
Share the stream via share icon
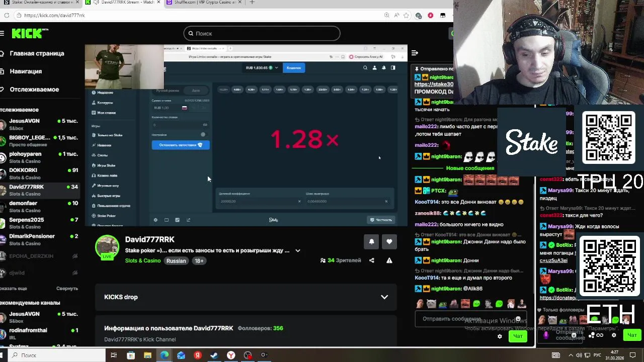pyautogui.click(x=372, y=260)
